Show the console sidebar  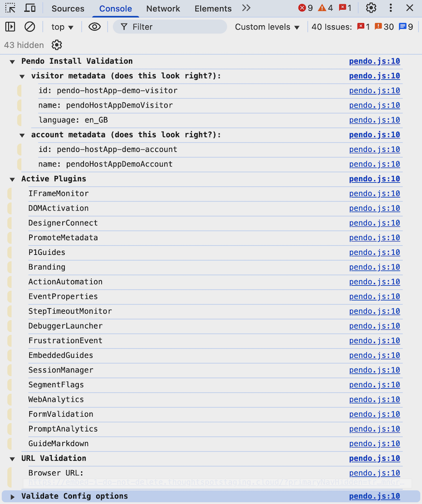coord(10,26)
